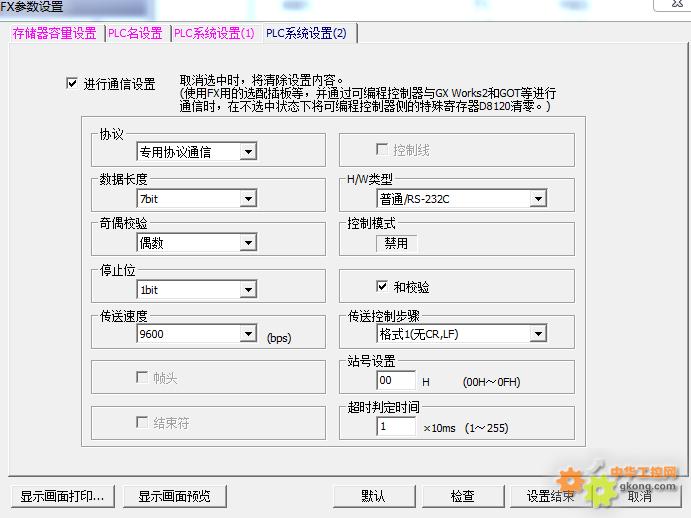Screen dimensions: 691x518
Task: Open the PLC名设置 tab
Action: pyautogui.click(x=135, y=33)
